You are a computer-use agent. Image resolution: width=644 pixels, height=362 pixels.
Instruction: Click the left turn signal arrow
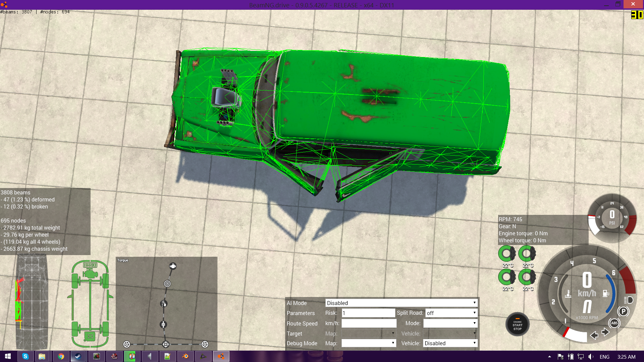tap(594, 335)
